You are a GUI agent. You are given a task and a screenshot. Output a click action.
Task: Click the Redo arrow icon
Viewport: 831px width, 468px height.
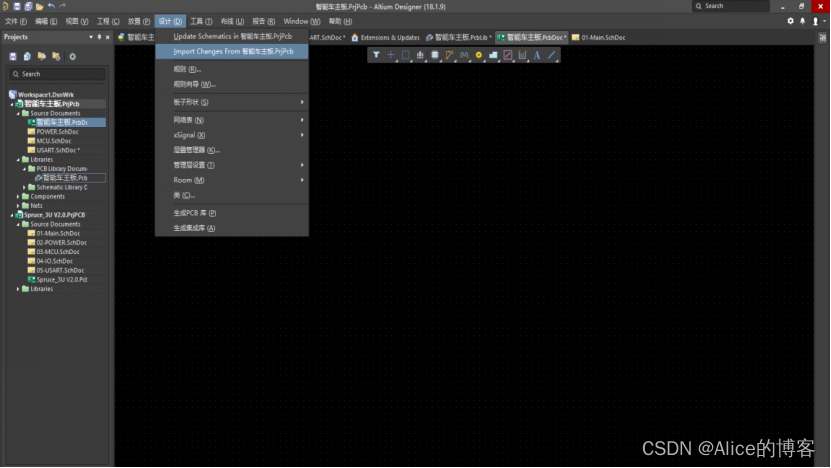pos(63,6)
